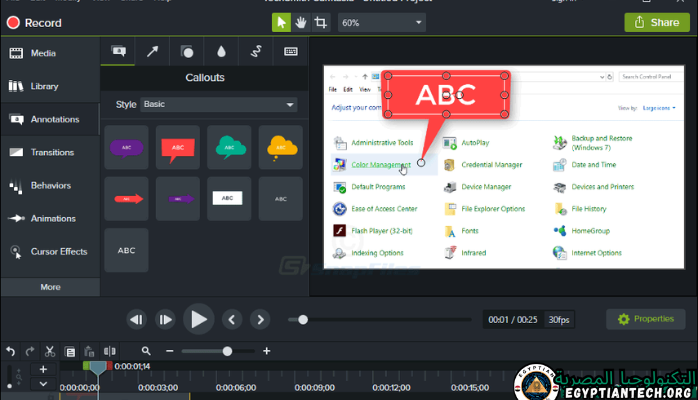
Task: Open the Arrows and Lines annotation tab
Action: pos(153,51)
